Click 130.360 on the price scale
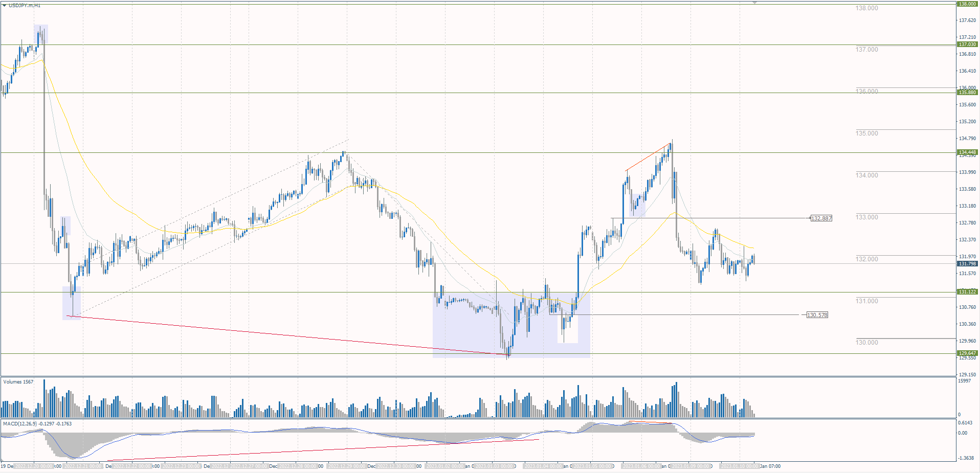Screen dimensions: 980x473 click(x=967, y=324)
